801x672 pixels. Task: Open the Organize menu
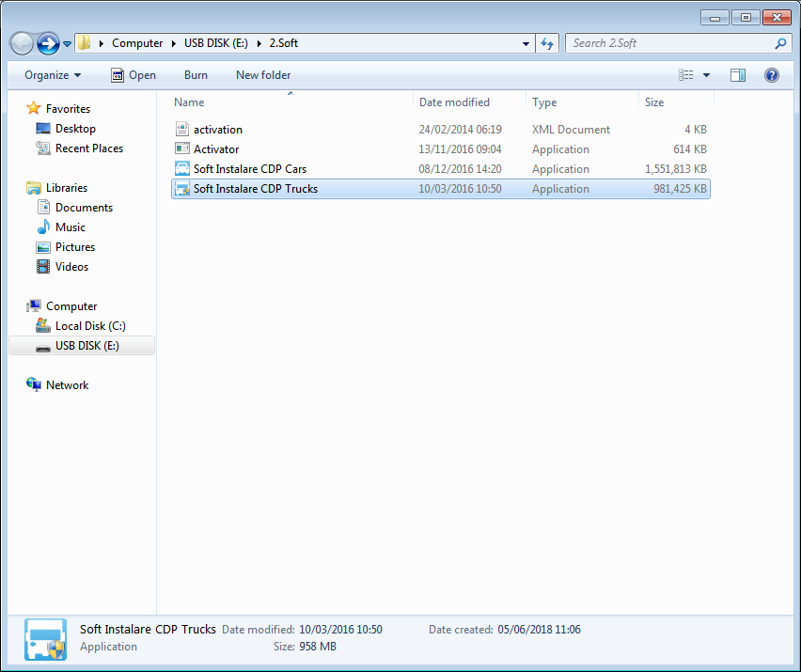coord(53,75)
